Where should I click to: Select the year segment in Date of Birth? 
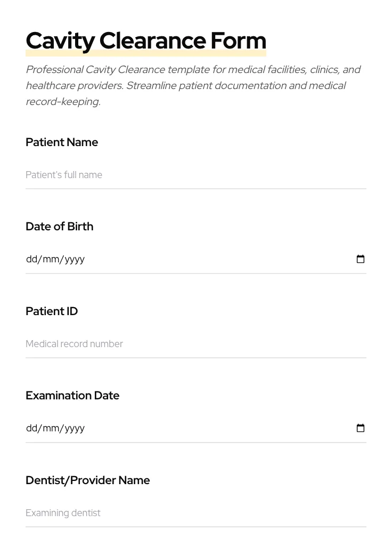(75, 259)
